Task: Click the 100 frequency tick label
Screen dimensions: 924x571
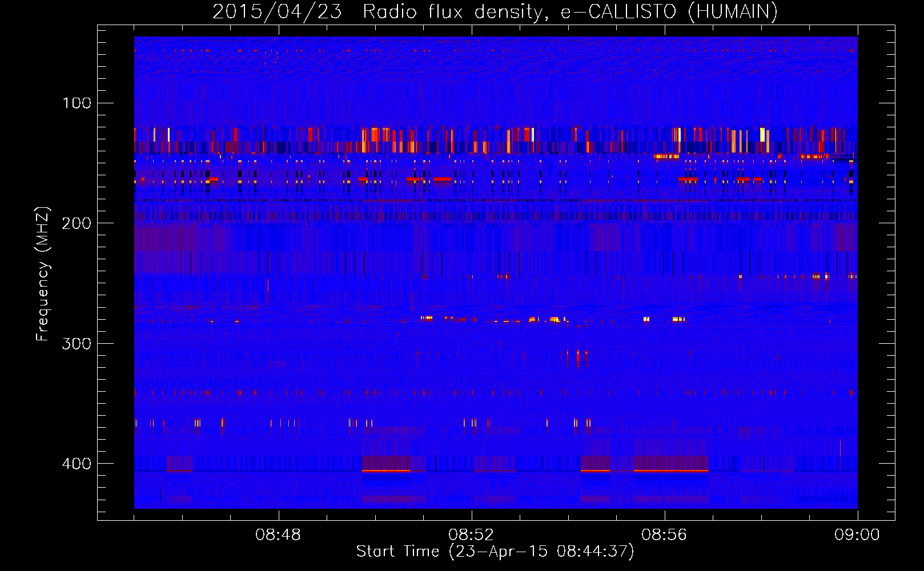Action: pyautogui.click(x=77, y=103)
